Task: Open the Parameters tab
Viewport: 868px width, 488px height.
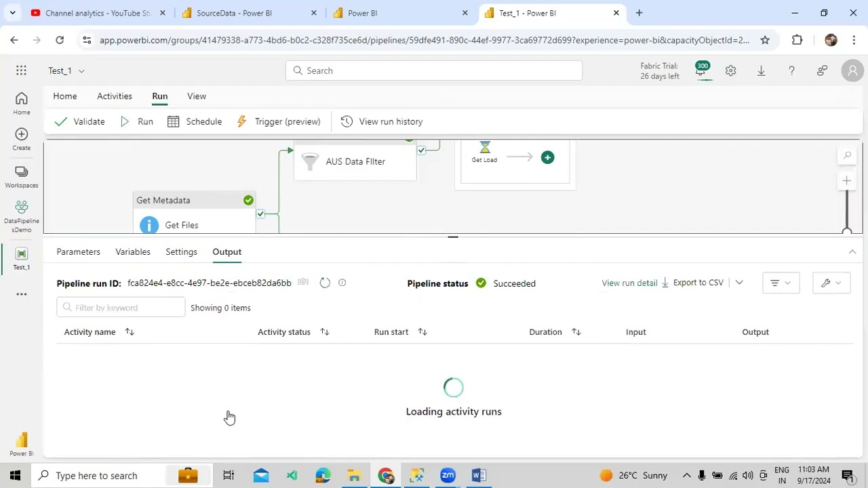Action: click(x=78, y=251)
